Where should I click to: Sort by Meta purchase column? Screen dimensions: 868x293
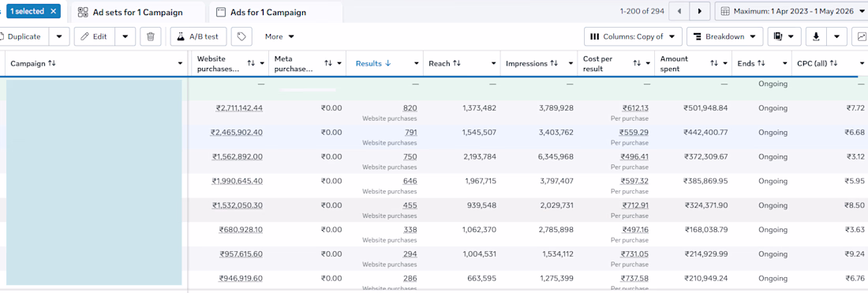328,64
